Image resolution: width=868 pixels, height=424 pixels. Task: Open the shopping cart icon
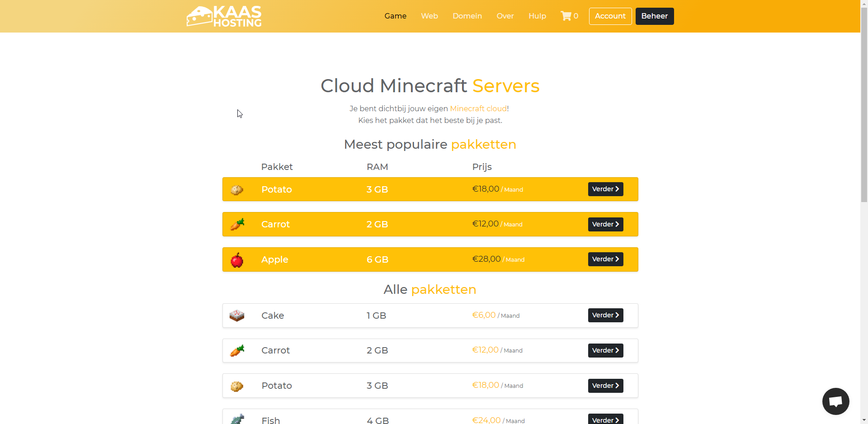point(566,16)
